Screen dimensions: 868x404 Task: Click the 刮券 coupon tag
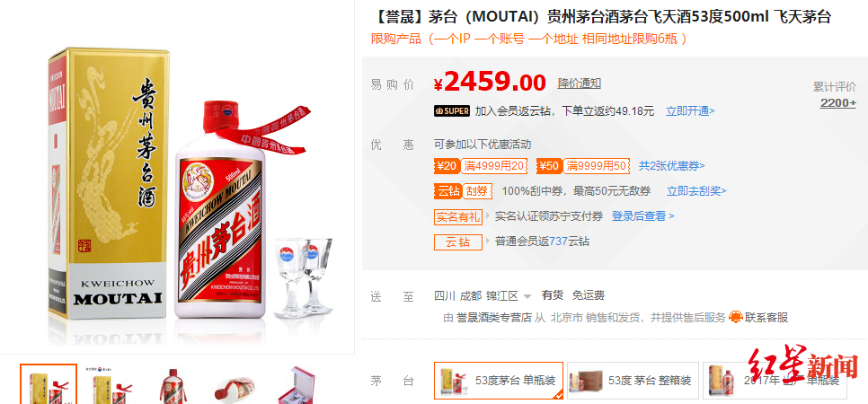click(476, 191)
